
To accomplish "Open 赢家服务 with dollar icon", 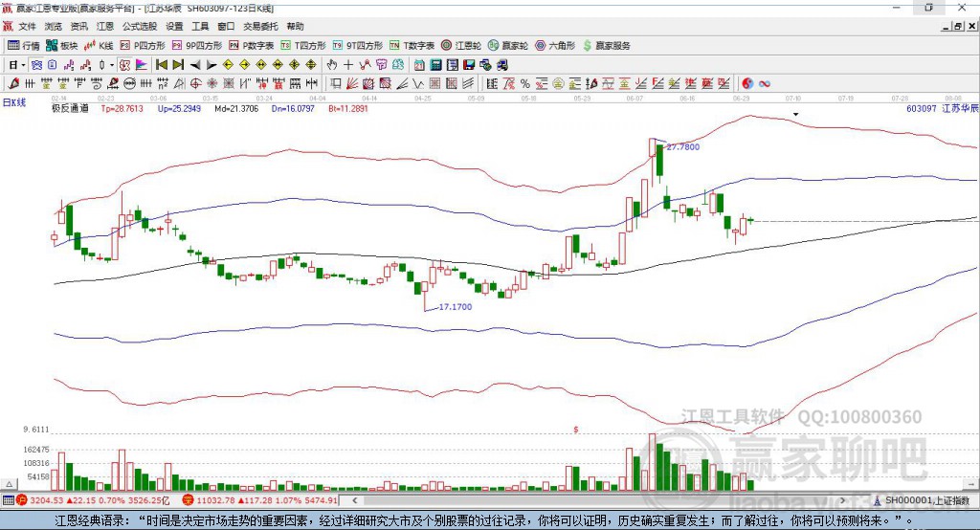I will pyautogui.click(x=606, y=46).
